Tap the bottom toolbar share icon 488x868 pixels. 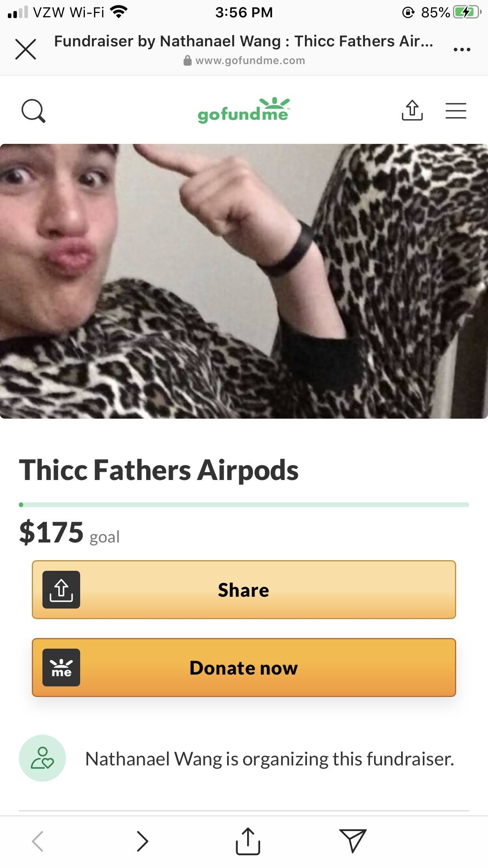coord(248,841)
